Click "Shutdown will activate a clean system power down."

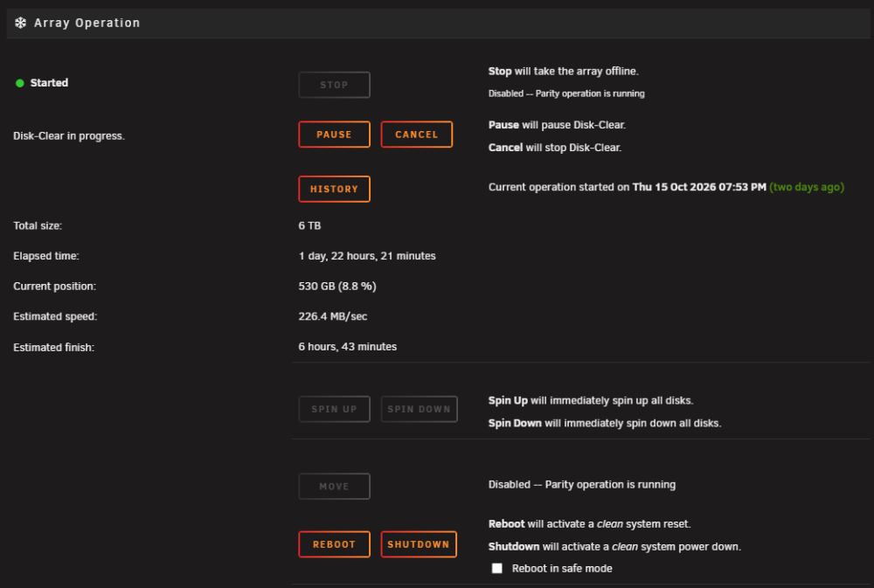point(614,547)
